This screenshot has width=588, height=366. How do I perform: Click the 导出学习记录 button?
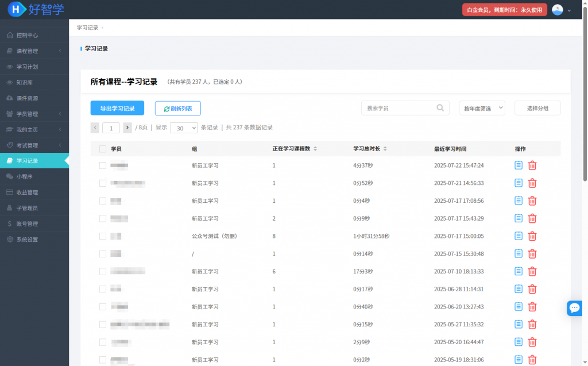117,108
